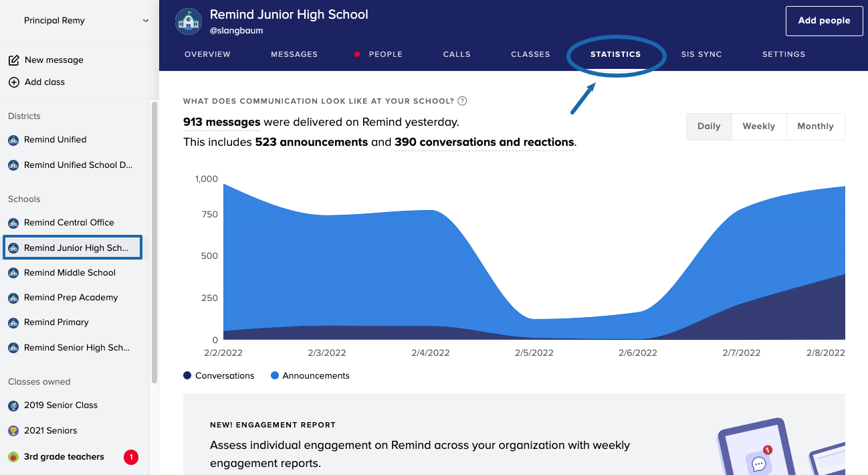Click the 2021 Seniors trophy icon
868x475 pixels.
[13, 431]
